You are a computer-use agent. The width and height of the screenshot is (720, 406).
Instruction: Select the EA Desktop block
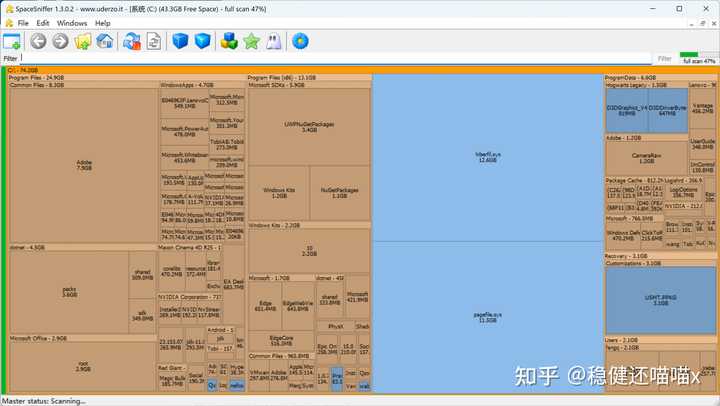(234, 285)
